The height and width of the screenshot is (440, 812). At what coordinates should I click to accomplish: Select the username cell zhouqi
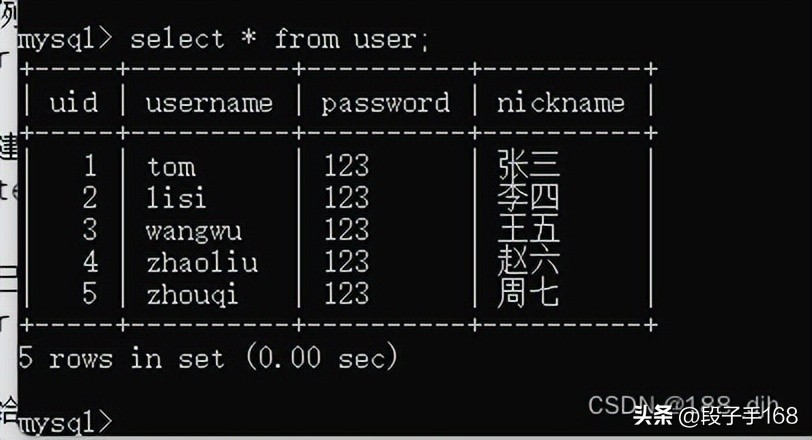[x=192, y=296]
